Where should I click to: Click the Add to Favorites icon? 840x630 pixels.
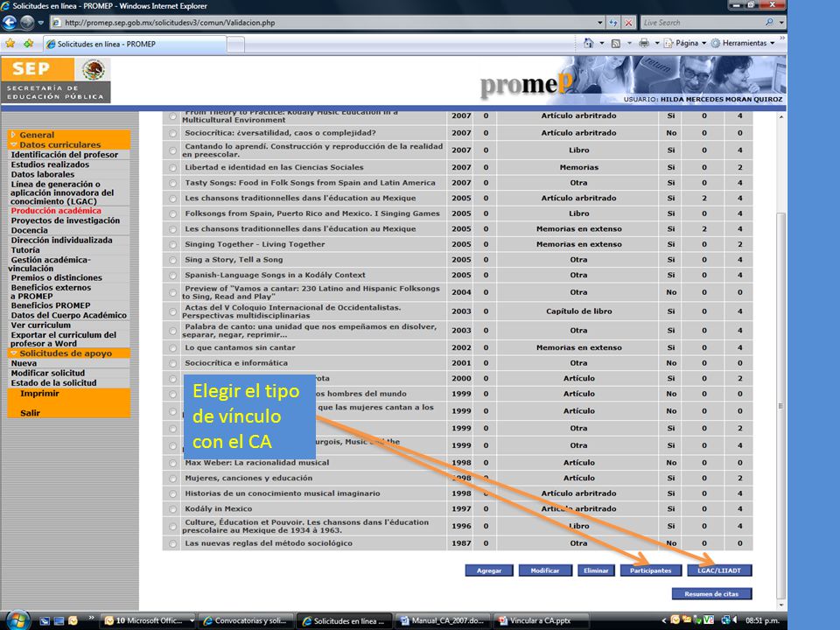point(28,44)
